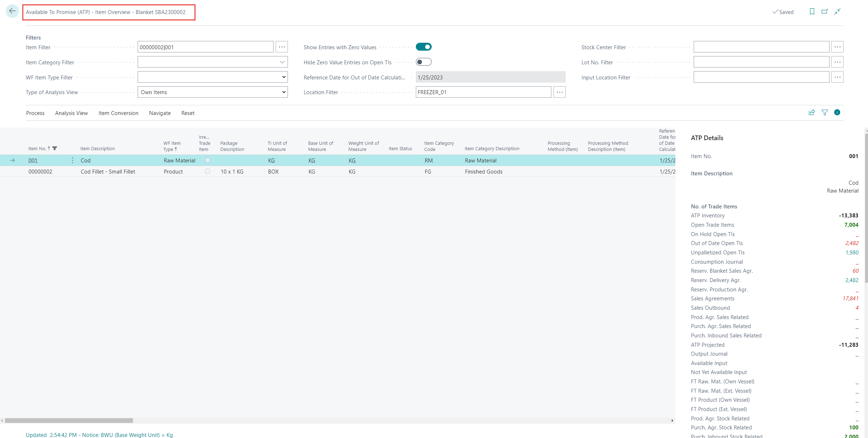Click the Reset action
The width and height of the screenshot is (868, 438).
[x=188, y=113]
